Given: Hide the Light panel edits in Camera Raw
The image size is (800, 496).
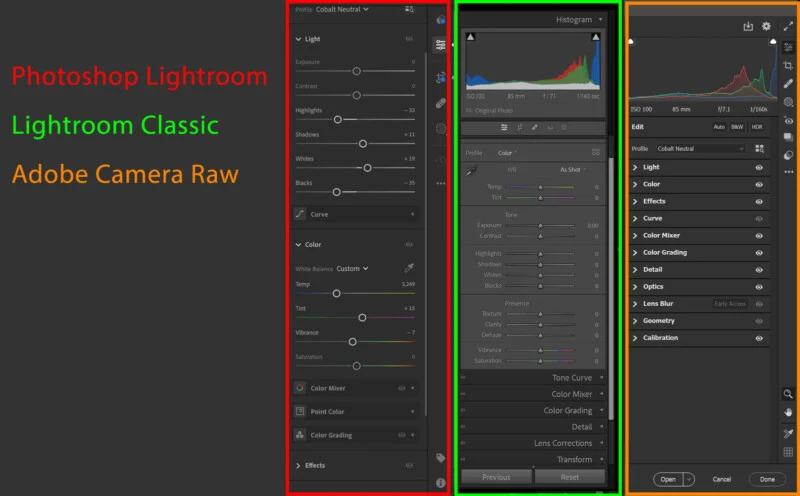Looking at the screenshot, I should click(x=759, y=167).
